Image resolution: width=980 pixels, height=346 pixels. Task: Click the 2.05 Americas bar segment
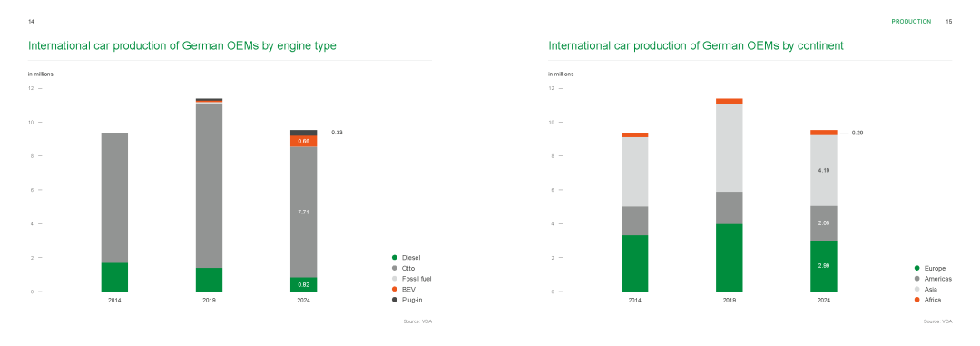click(x=824, y=223)
